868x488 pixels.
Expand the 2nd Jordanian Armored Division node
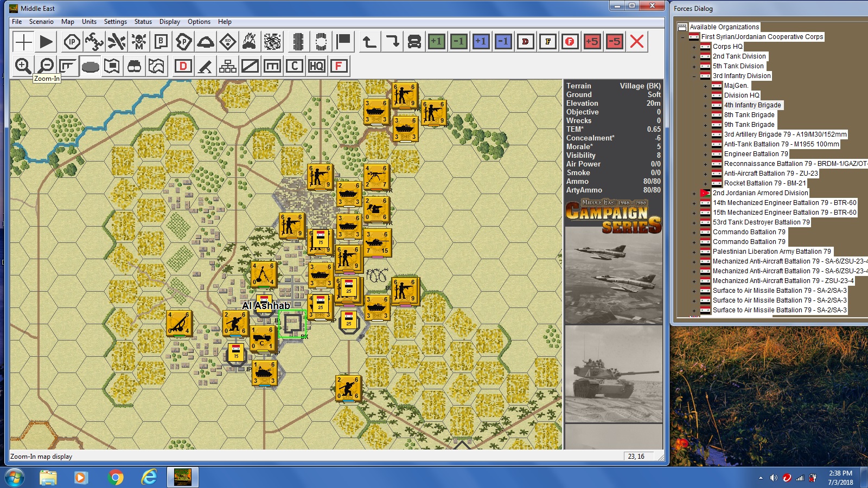pos(694,193)
